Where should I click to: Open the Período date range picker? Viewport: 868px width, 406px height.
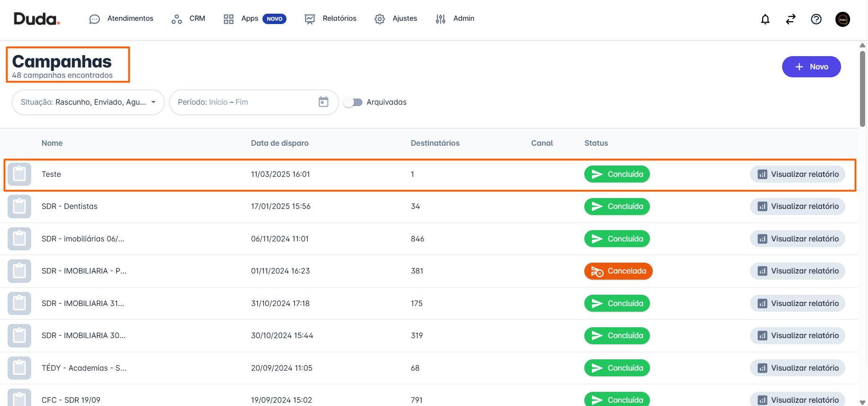245,102
